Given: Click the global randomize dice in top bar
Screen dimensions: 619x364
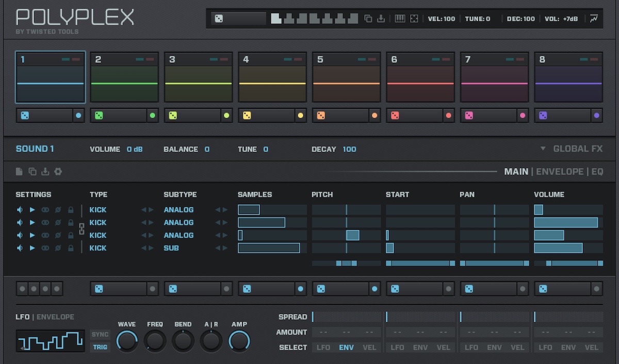Looking at the screenshot, I should [219, 19].
